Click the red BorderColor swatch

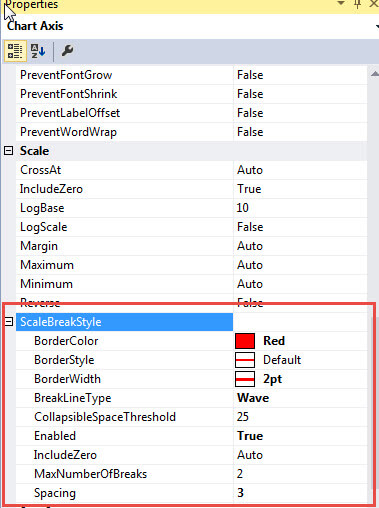click(245, 341)
